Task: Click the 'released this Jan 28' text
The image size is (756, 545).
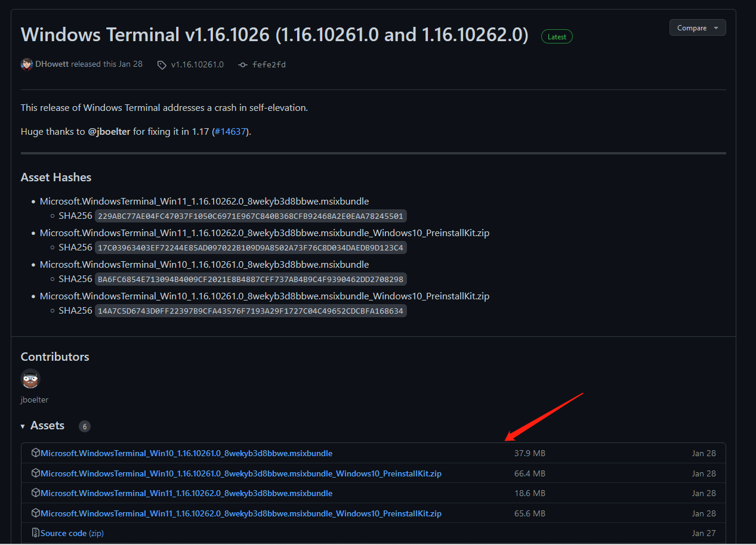Action: point(107,64)
